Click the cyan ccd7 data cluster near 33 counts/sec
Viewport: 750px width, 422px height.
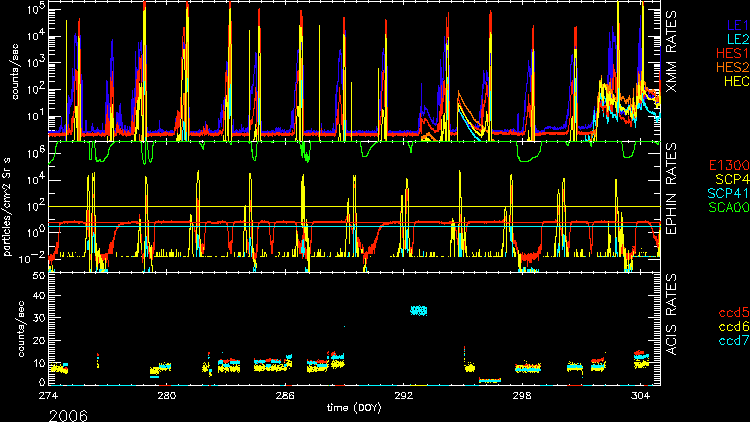click(418, 311)
